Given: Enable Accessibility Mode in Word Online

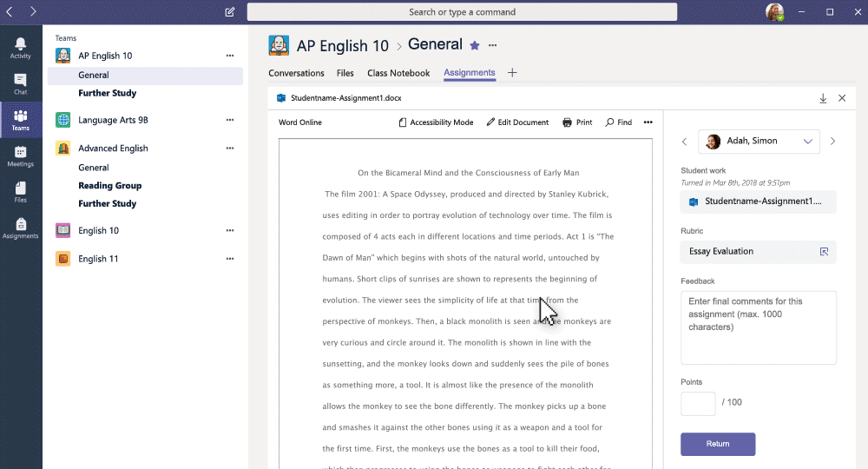Looking at the screenshot, I should (436, 122).
